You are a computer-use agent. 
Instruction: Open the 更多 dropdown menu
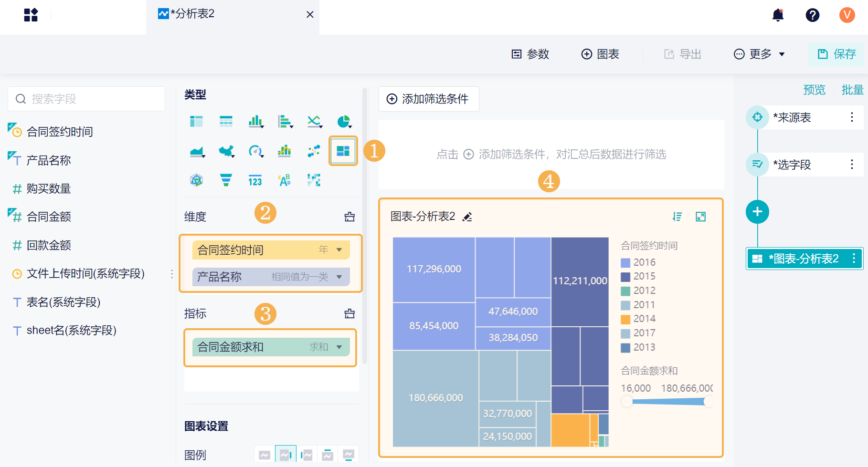click(x=759, y=54)
